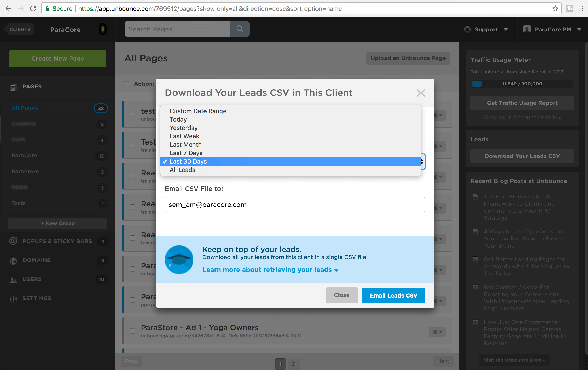Open the ParaCore PM account dropdown arrow
This screenshot has height=370, width=588.
coord(579,29)
